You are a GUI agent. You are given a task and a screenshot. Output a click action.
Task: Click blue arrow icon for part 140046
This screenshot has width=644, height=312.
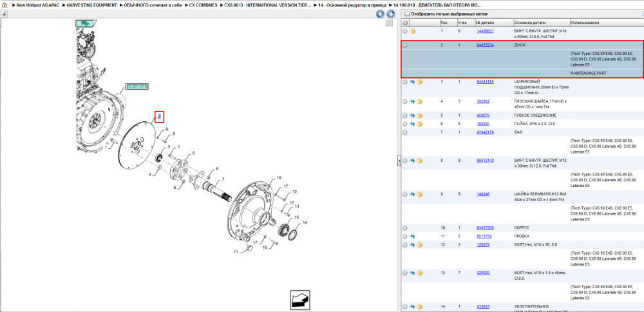click(413, 194)
